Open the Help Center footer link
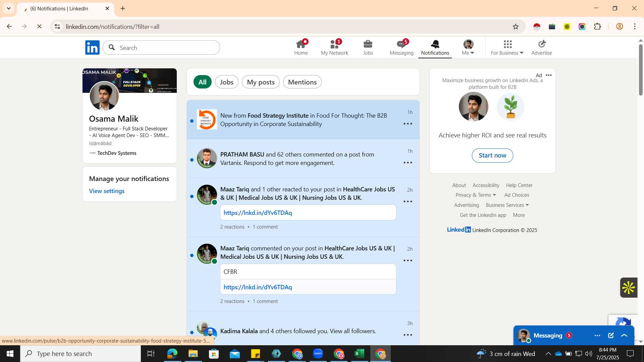The height and width of the screenshot is (362, 644). (x=519, y=185)
